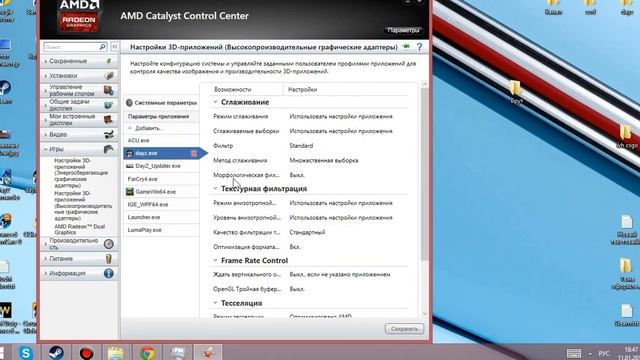Delete dayz.exe profile with red trash icon
640x360 pixels.
click(x=194, y=153)
